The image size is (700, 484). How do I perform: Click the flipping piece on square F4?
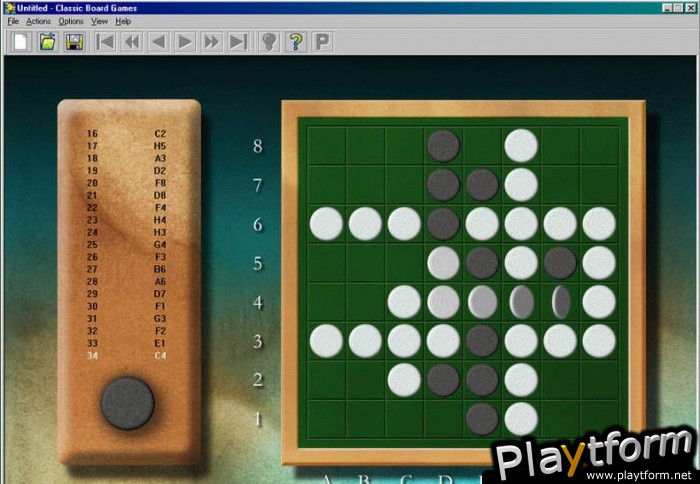coord(521,302)
